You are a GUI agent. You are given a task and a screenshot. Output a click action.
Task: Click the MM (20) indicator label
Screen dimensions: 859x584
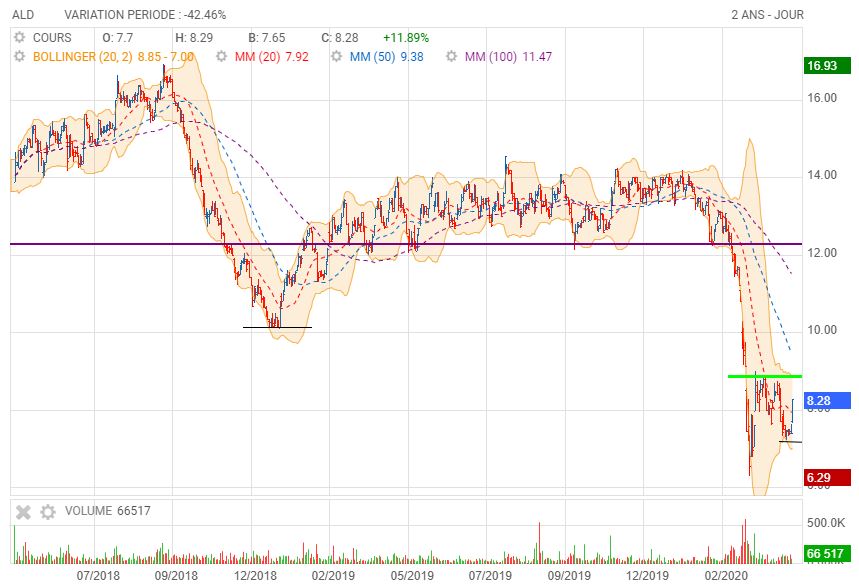click(272, 56)
